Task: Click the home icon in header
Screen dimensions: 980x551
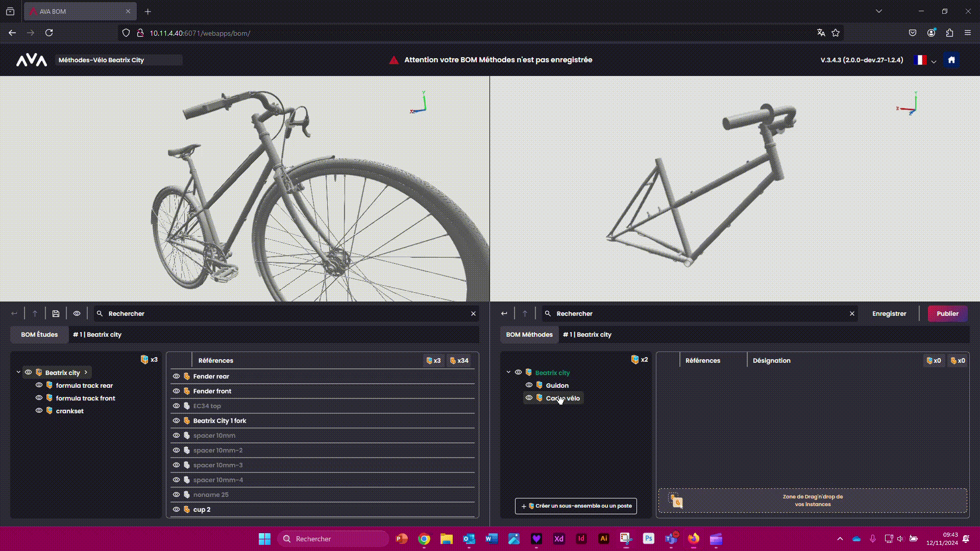Action: 951,60
